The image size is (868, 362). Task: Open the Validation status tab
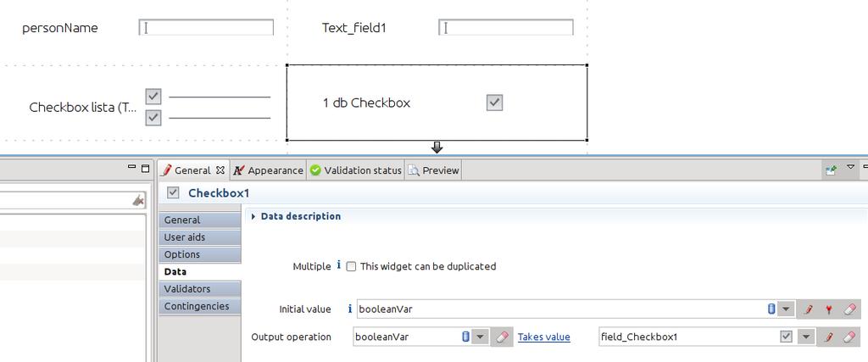[x=356, y=170]
